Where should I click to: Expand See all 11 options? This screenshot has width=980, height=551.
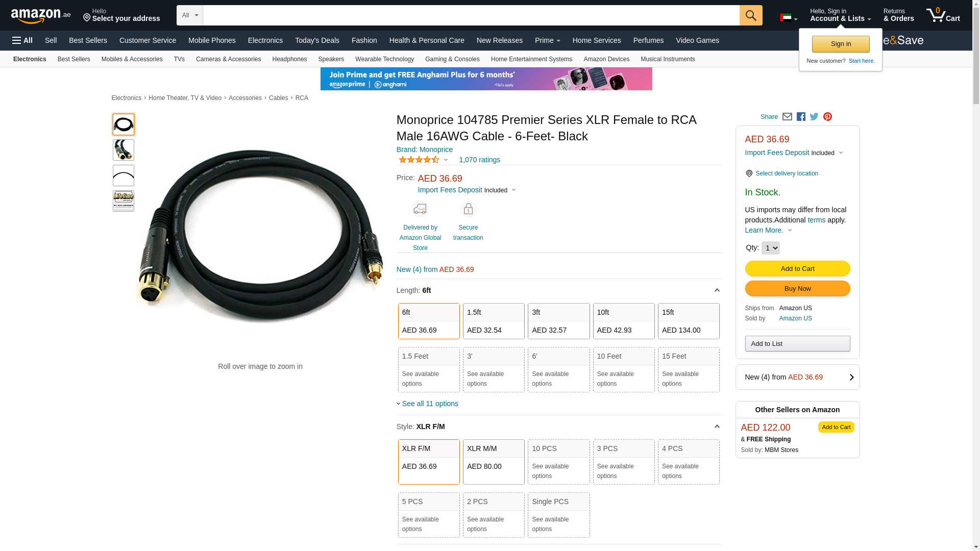[430, 404]
